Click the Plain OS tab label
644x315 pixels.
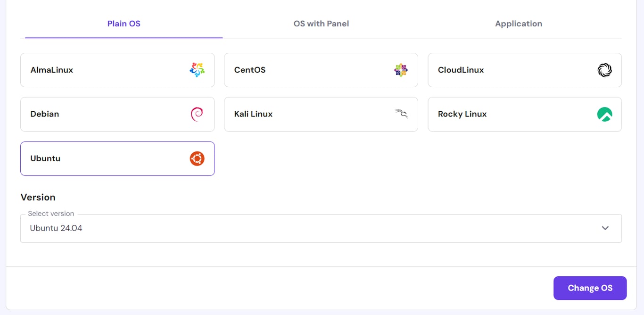(x=124, y=24)
